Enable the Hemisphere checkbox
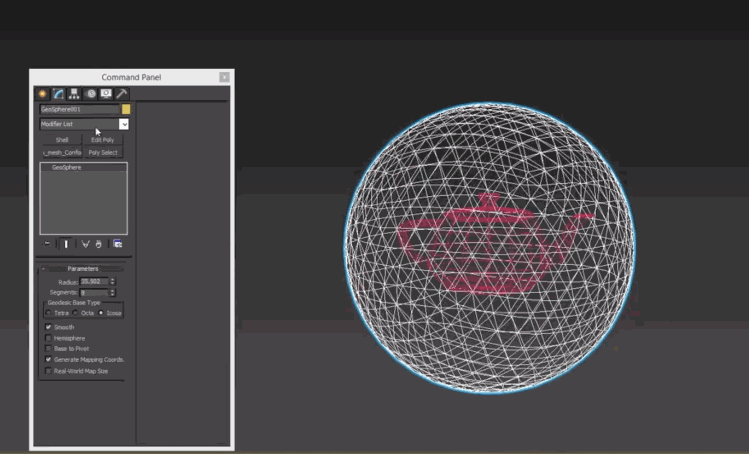 48,338
